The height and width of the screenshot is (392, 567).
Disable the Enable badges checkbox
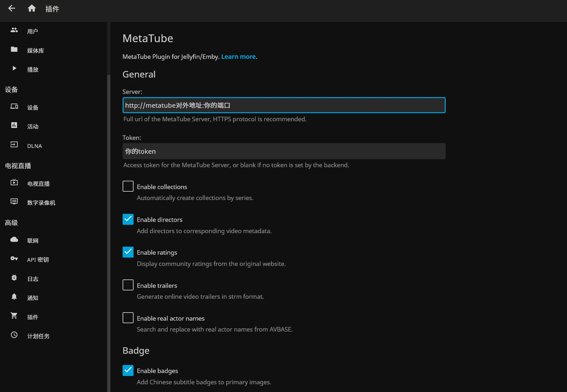pos(128,370)
